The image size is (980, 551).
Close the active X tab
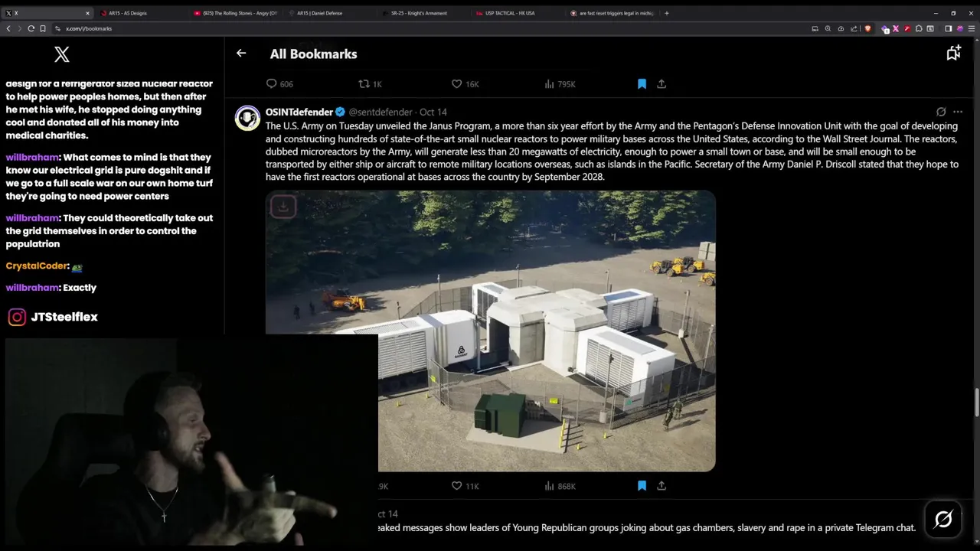87,13
